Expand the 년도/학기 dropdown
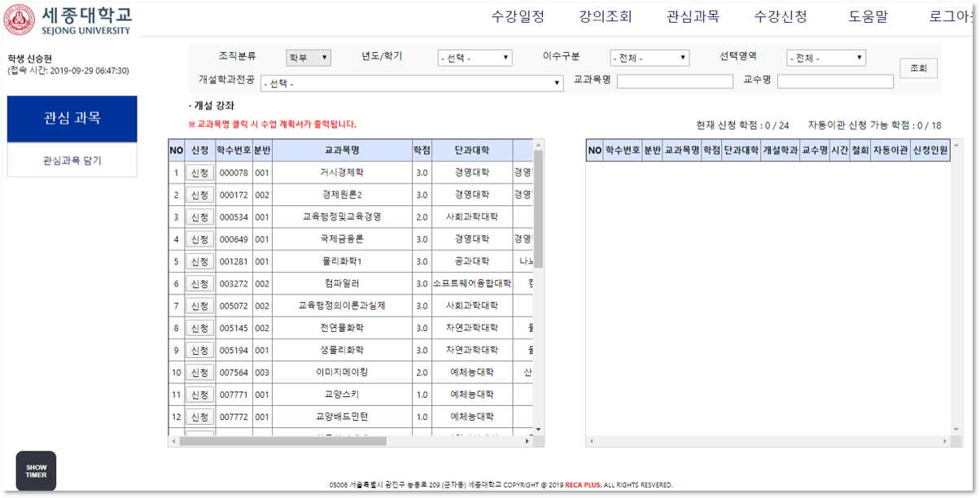 pos(475,58)
